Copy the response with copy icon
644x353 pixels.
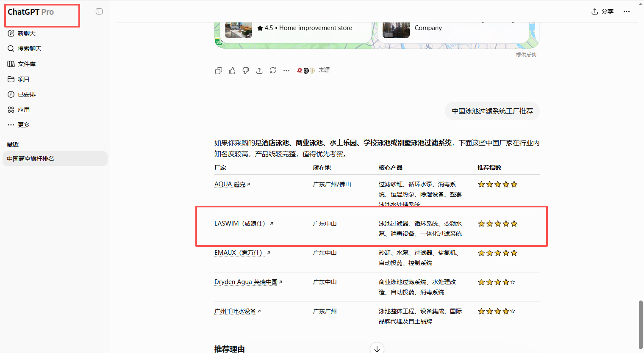click(219, 71)
